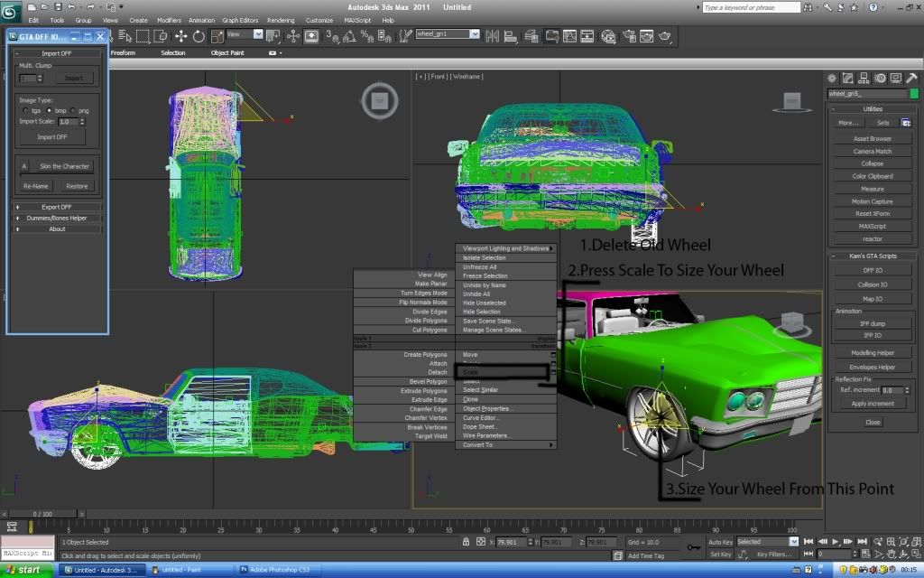This screenshot has height=578, width=924.
Task: Open the Modify command panel tab
Action: coord(847,78)
